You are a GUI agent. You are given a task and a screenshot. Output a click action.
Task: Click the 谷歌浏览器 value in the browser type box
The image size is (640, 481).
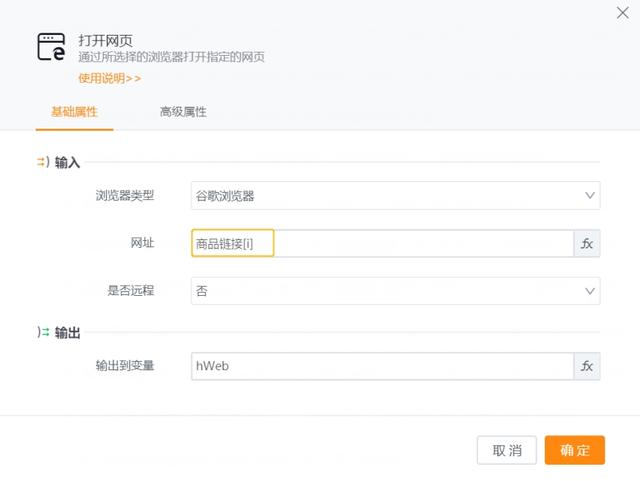[225, 196]
